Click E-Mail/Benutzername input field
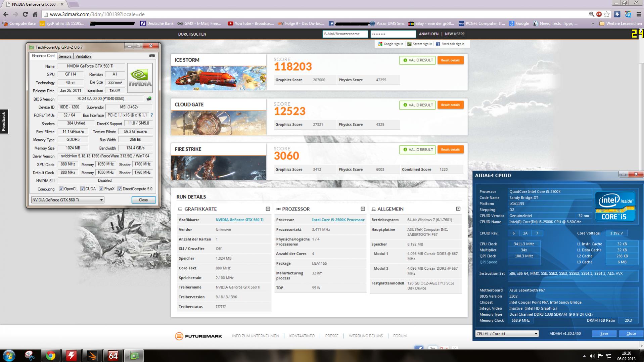The image size is (644, 362). tap(345, 34)
